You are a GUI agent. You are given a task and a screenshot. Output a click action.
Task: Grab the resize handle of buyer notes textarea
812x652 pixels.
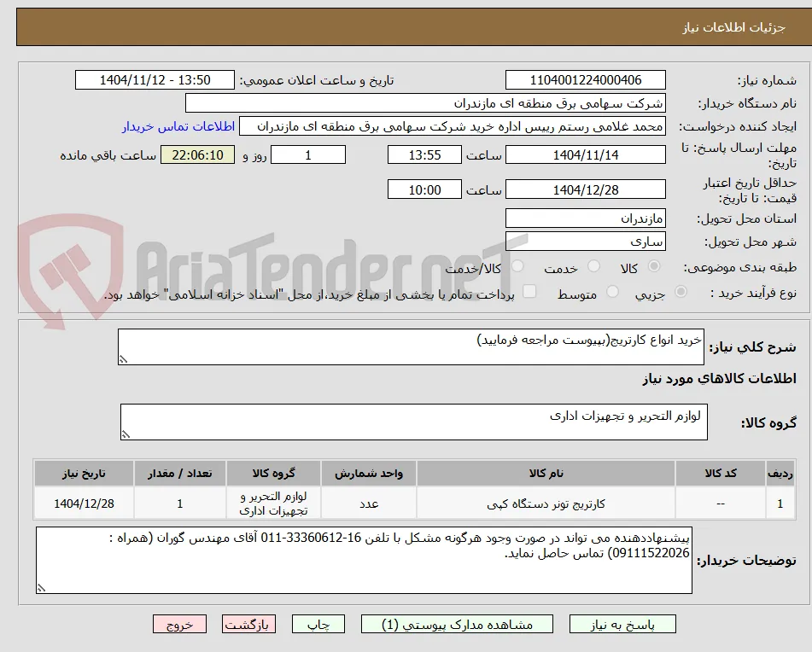[41, 588]
